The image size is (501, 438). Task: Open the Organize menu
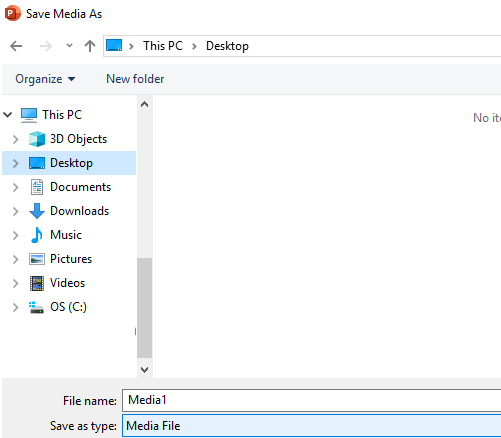pos(45,79)
